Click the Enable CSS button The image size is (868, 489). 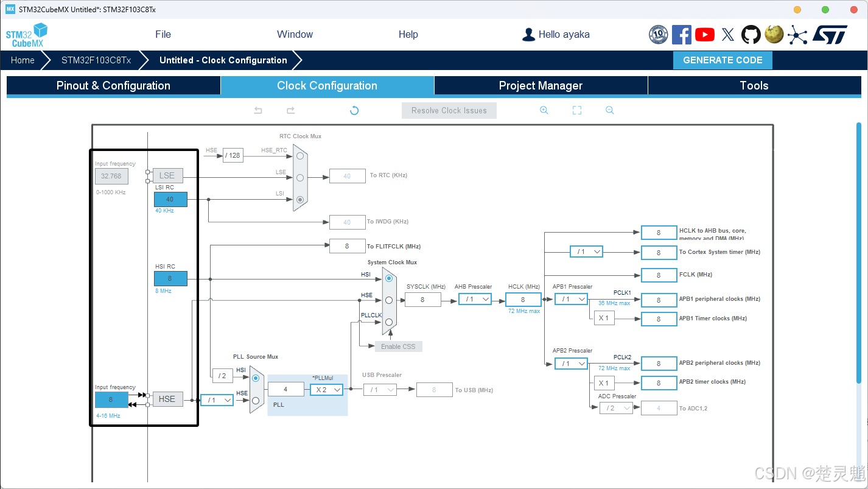coord(399,347)
